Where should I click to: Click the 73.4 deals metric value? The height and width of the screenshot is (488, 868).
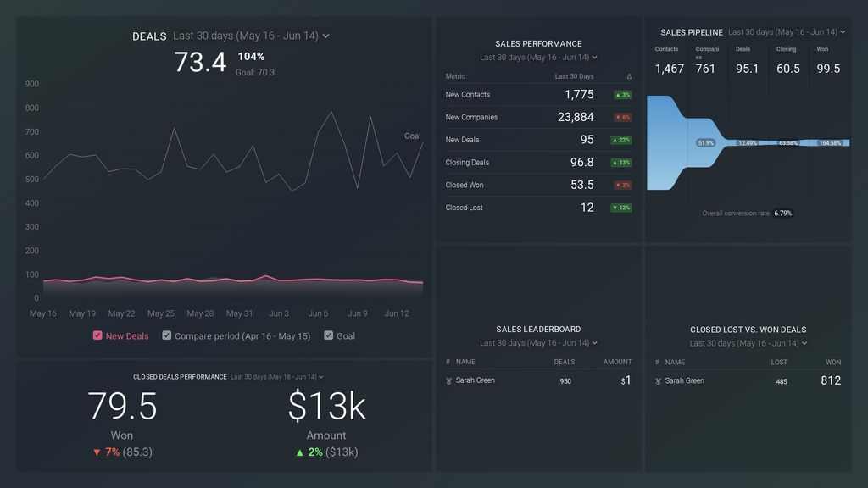coord(201,62)
